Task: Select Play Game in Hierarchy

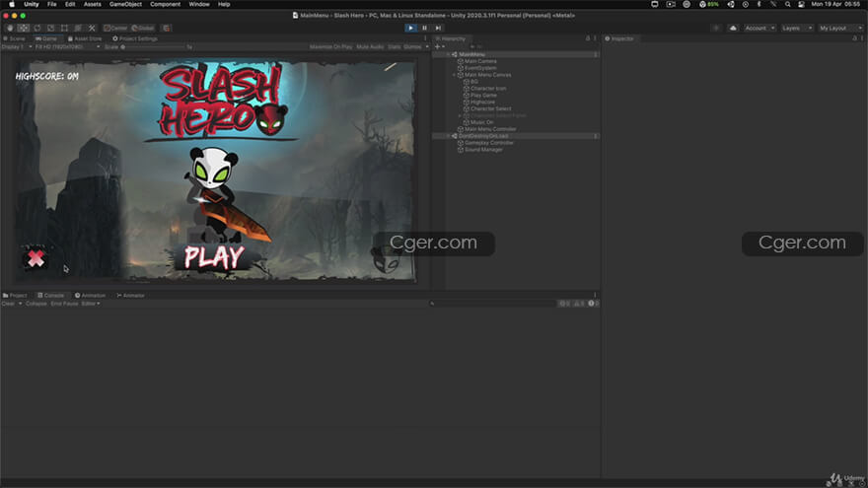Action: [x=480, y=96]
